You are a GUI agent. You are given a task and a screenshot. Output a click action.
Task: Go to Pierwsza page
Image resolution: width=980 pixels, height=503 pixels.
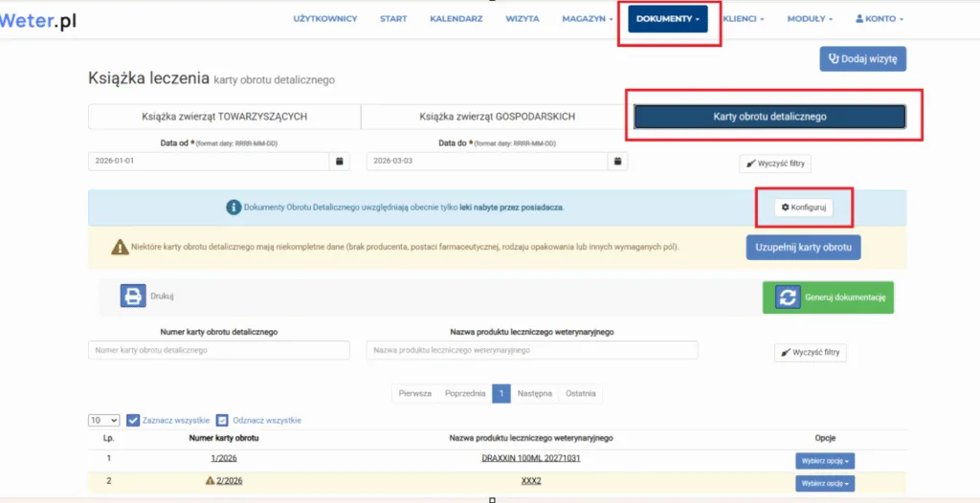(x=415, y=394)
